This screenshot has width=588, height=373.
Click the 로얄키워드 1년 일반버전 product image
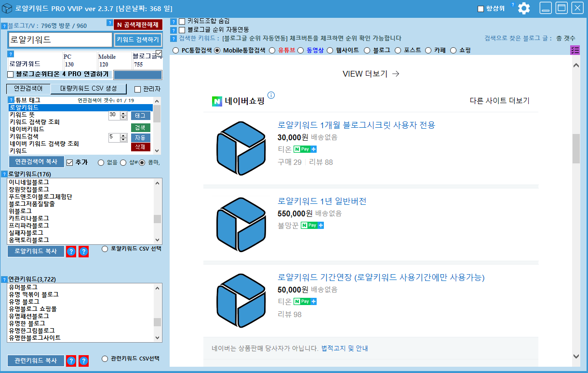[238, 225]
